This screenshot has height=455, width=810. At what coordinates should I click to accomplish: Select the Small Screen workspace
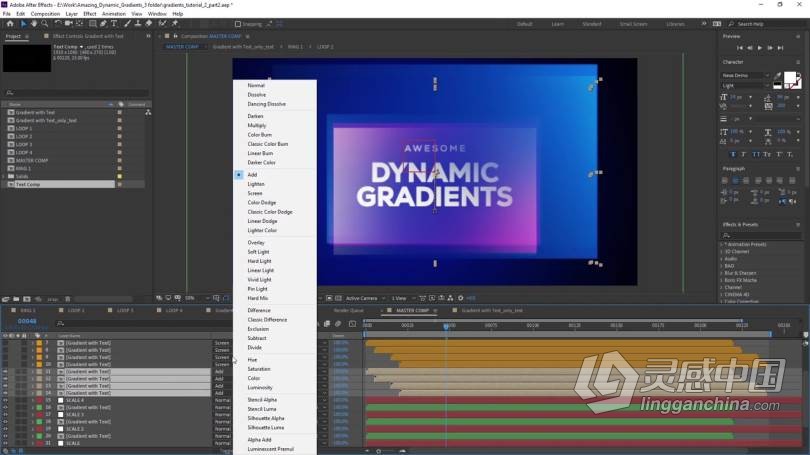pos(633,24)
